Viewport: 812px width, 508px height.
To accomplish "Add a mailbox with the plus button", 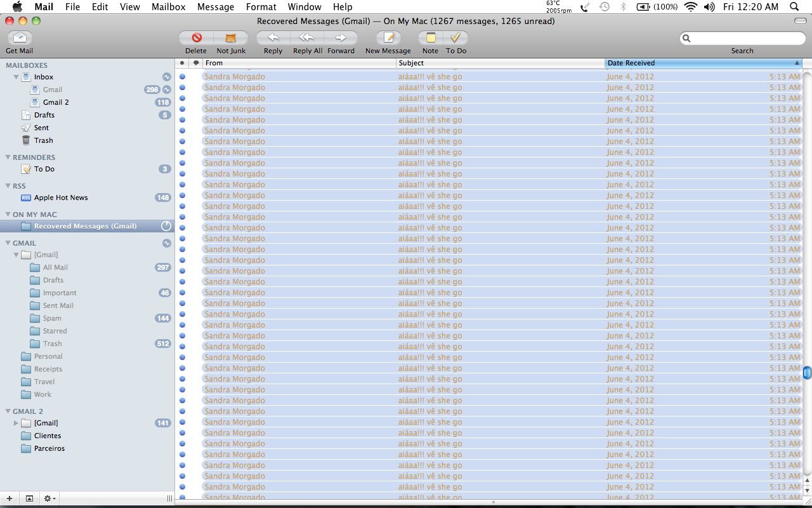I will pos(9,498).
